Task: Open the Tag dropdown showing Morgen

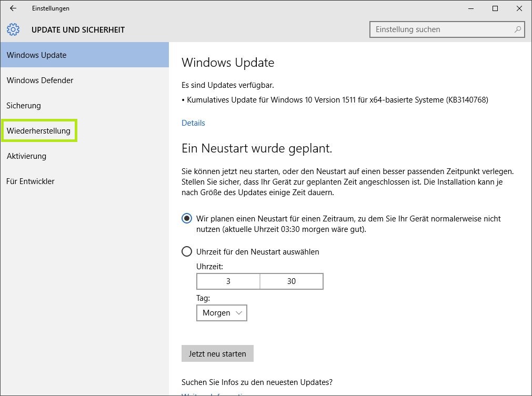Action: 222,312
